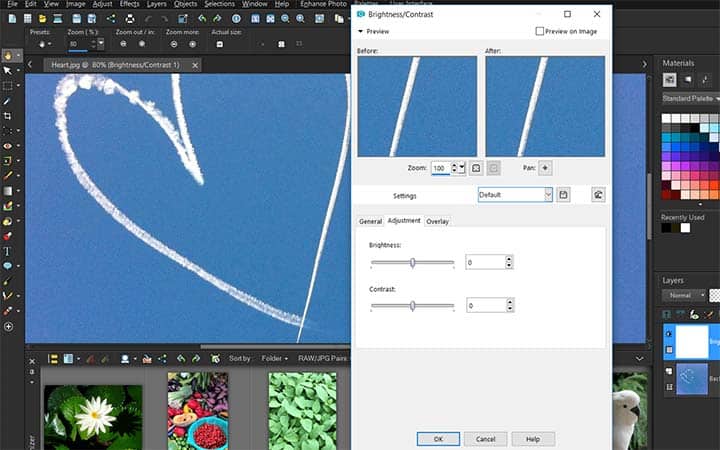The image size is (720, 450).
Task: Open the Zoom (%) dropdown in tool options
Action: (x=101, y=44)
